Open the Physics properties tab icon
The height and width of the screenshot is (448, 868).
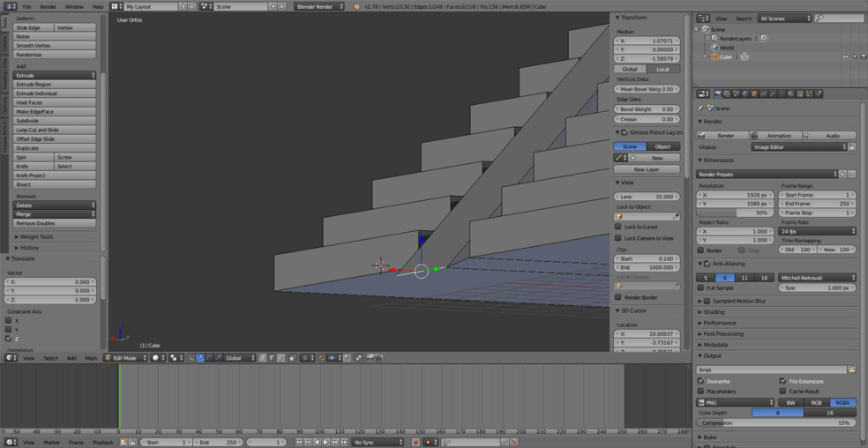pyautogui.click(x=819, y=94)
